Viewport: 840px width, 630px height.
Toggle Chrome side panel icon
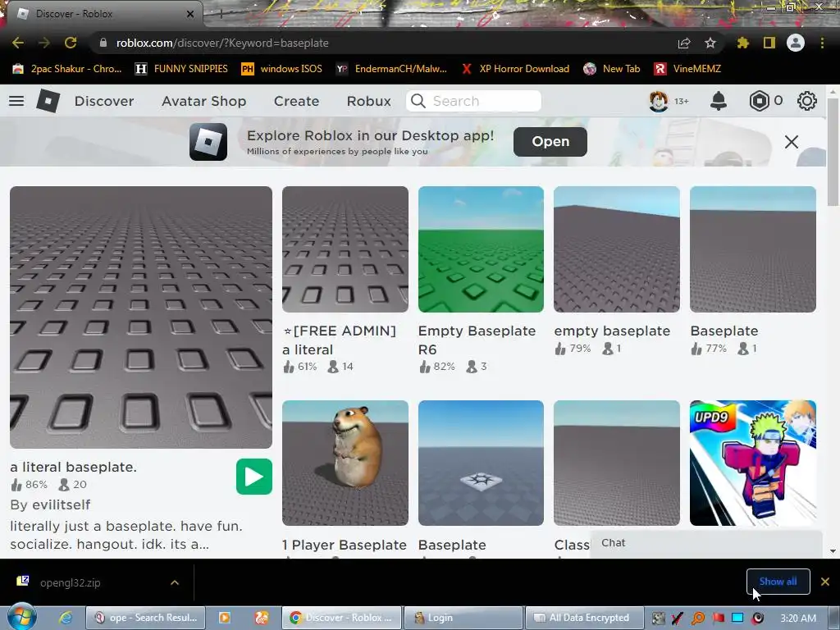pos(769,43)
